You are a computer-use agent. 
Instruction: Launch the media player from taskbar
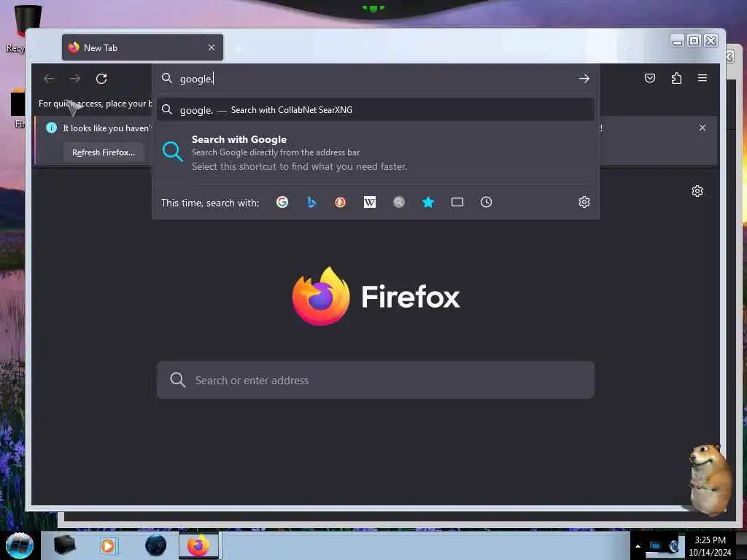108,545
